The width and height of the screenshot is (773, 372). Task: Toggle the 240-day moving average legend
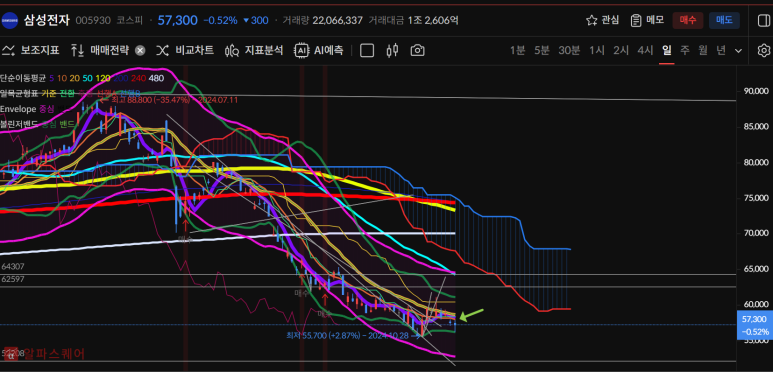(139, 78)
